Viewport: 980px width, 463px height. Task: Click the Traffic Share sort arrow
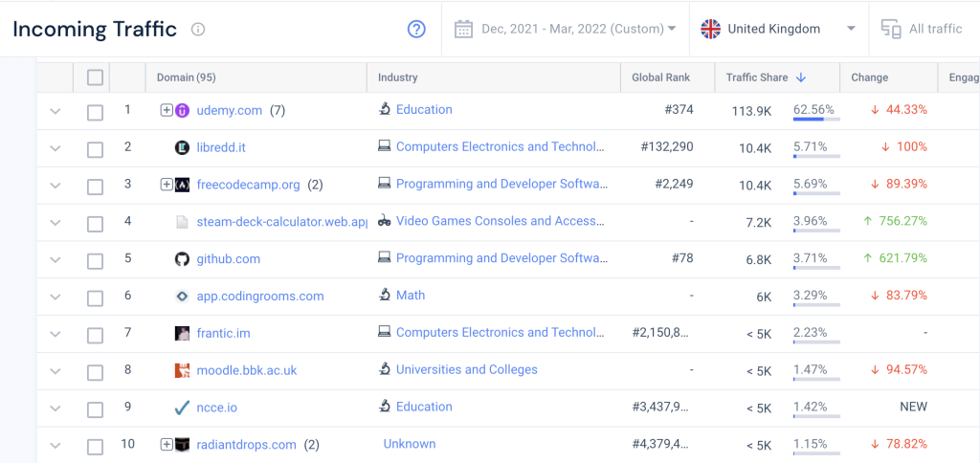[x=801, y=77]
